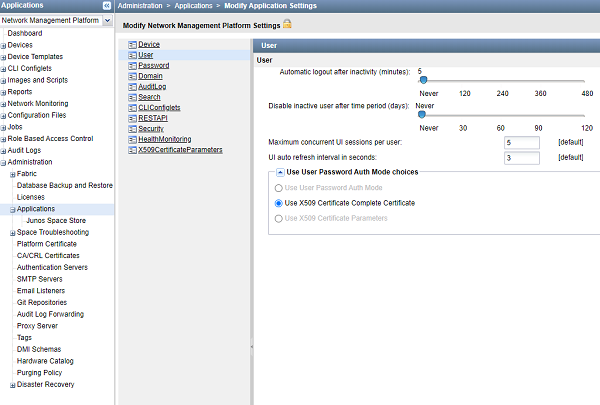This screenshot has width=600, height=405.
Task: Open the Domain settings link
Action: click(x=150, y=76)
